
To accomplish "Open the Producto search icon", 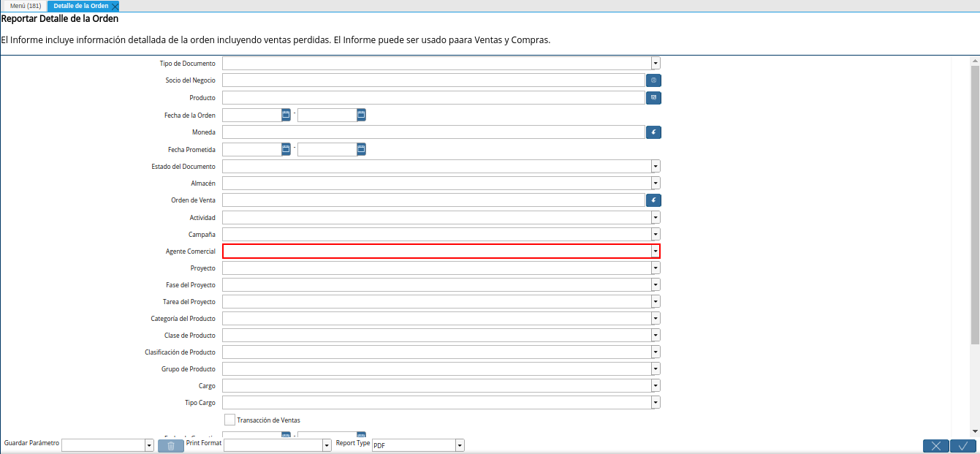I will click(x=653, y=97).
